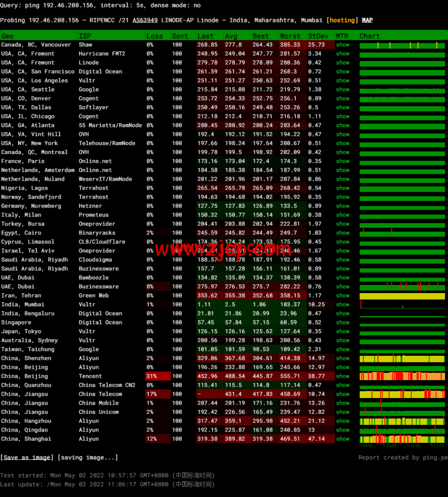Viewport: 448px width, 497px height.
Task: Click the 12% loss for Shanghai Aliyun
Action: tap(158, 439)
